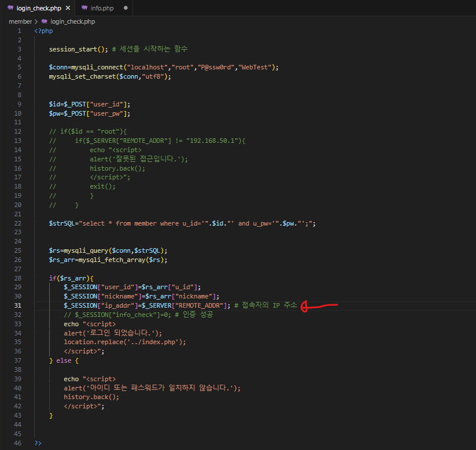Open the info.php tab
The width and height of the screenshot is (476, 450).
coord(102,8)
